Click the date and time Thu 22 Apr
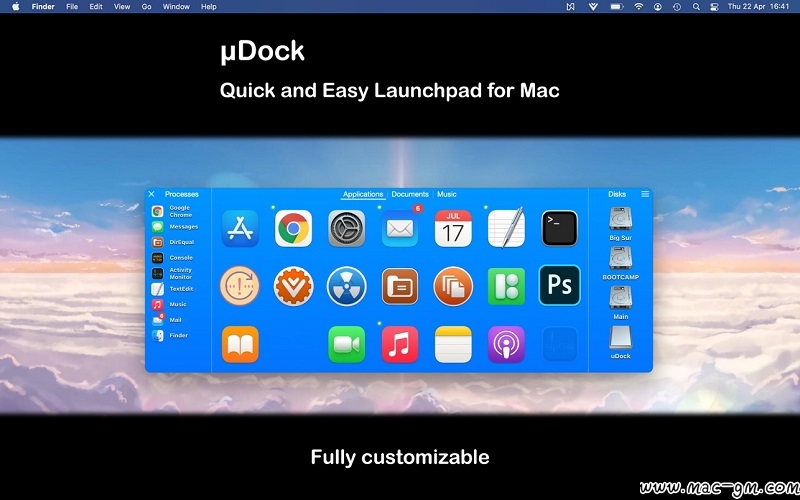This screenshot has width=800, height=500. click(759, 7)
